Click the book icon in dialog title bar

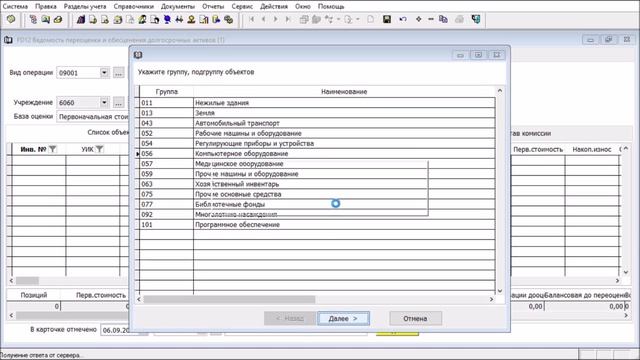(x=138, y=55)
